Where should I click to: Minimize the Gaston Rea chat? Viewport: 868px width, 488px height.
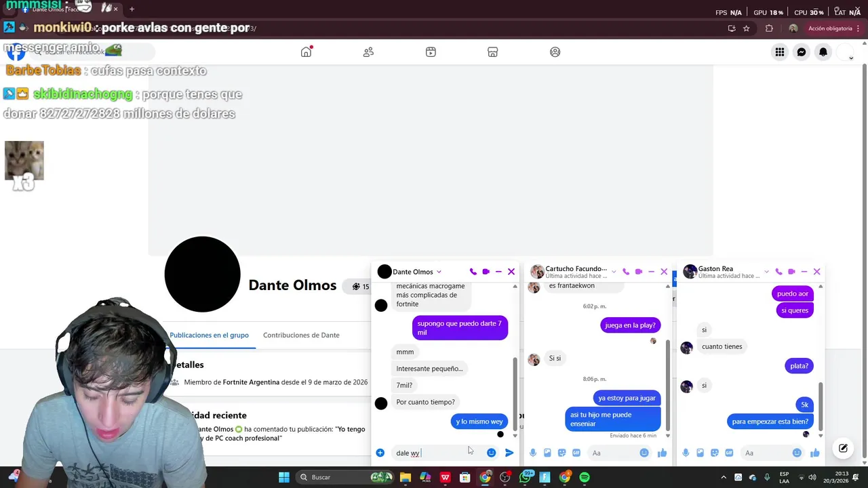point(804,272)
